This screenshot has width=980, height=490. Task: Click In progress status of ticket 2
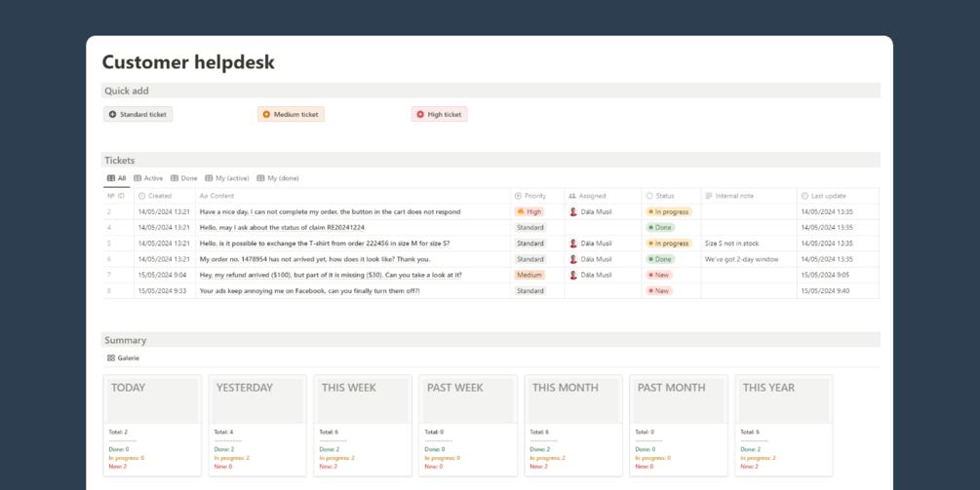669,211
